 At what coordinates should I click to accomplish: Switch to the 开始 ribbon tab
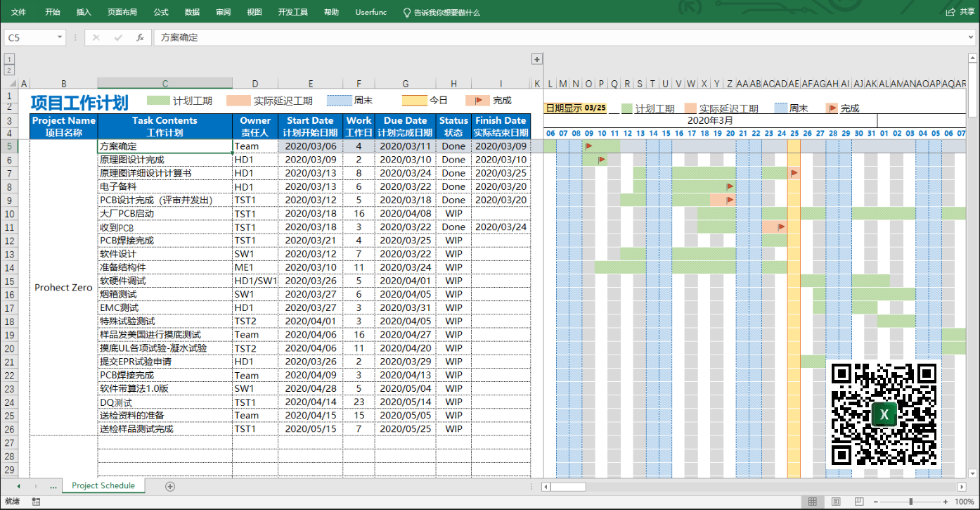coord(52,13)
